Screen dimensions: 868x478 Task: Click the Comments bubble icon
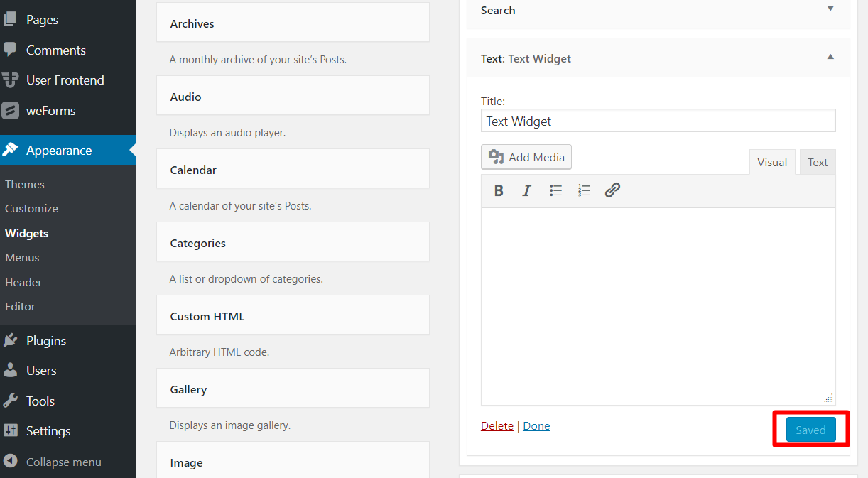click(x=10, y=50)
